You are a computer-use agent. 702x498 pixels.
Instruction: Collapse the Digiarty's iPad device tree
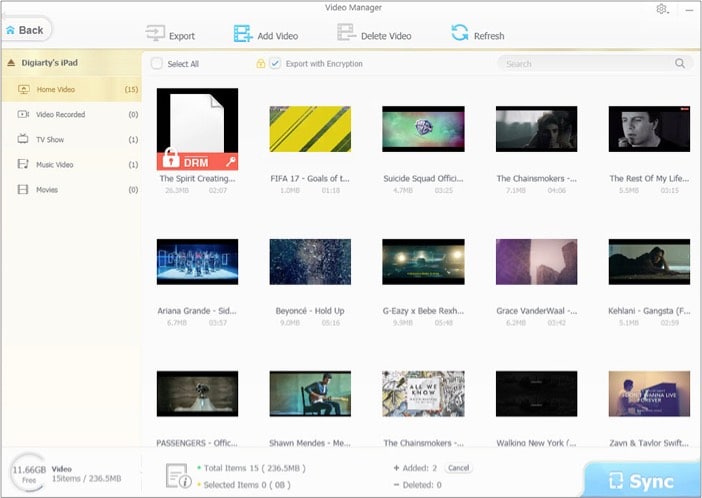(x=11, y=63)
